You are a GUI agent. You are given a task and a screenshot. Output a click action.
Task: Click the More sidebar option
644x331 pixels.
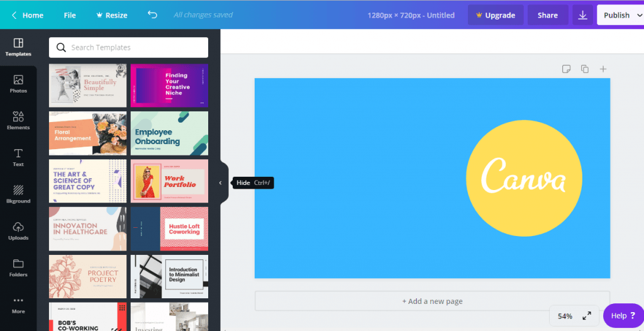pyautogui.click(x=18, y=305)
